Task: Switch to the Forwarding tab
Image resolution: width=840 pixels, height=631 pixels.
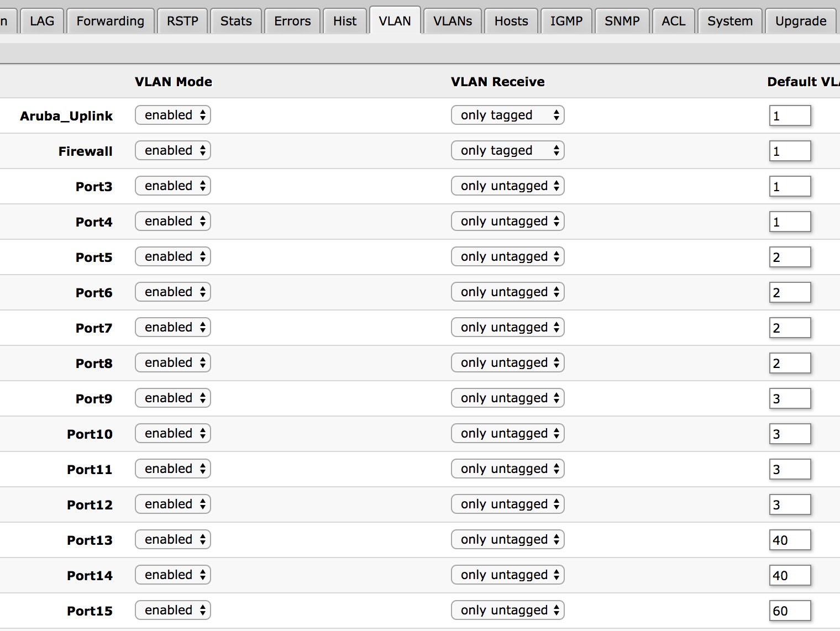Action: pyautogui.click(x=110, y=21)
